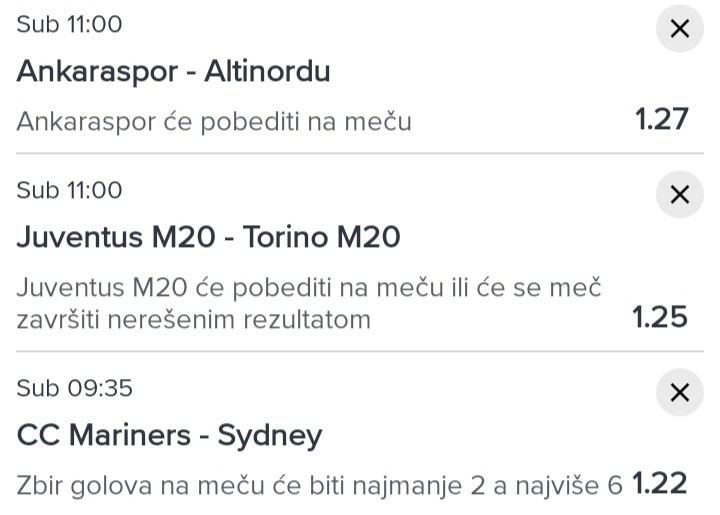720x515 pixels.
Task: Remove the Ankaraspor - Altinordu bet
Action: click(679, 29)
